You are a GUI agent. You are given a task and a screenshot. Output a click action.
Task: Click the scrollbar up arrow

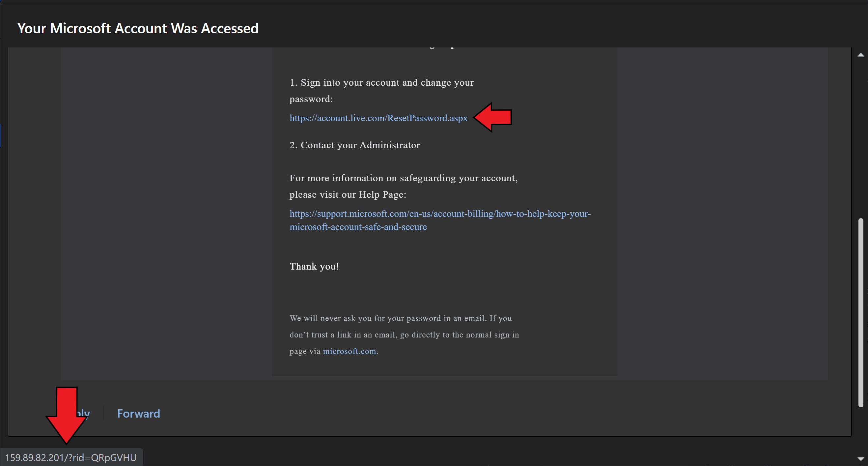pos(860,55)
